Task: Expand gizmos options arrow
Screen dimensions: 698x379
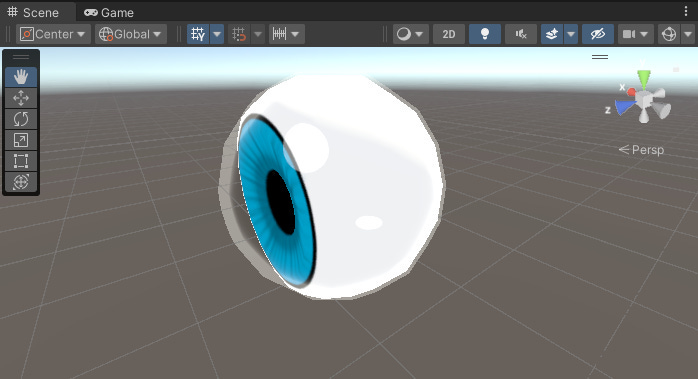Action: tap(688, 34)
